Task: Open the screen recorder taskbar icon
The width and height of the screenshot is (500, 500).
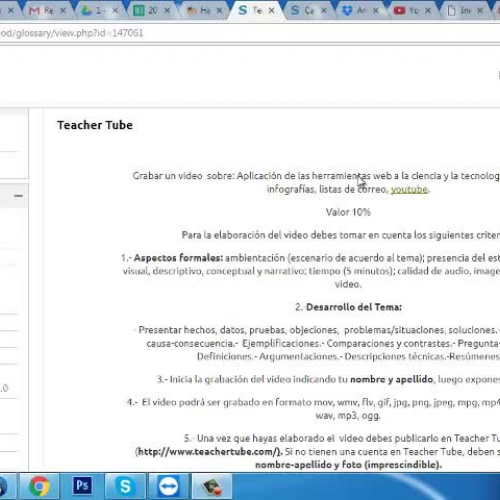Action: (x=212, y=486)
